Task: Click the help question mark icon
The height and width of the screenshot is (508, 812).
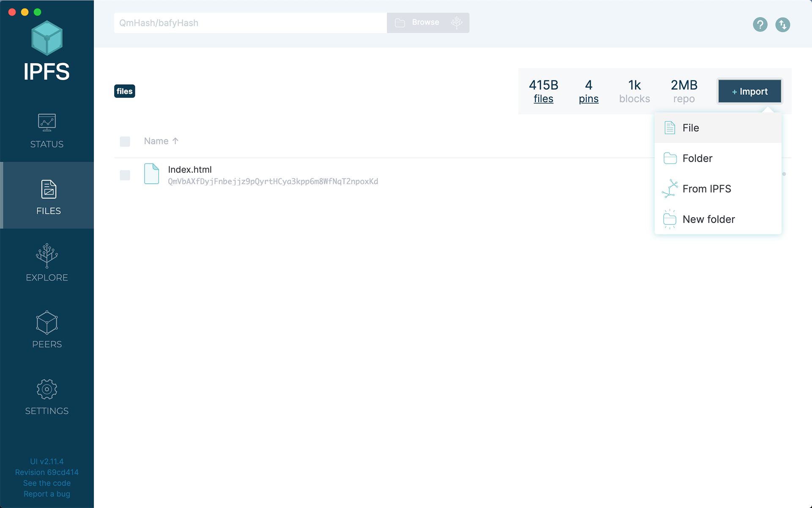Action: coord(760,25)
